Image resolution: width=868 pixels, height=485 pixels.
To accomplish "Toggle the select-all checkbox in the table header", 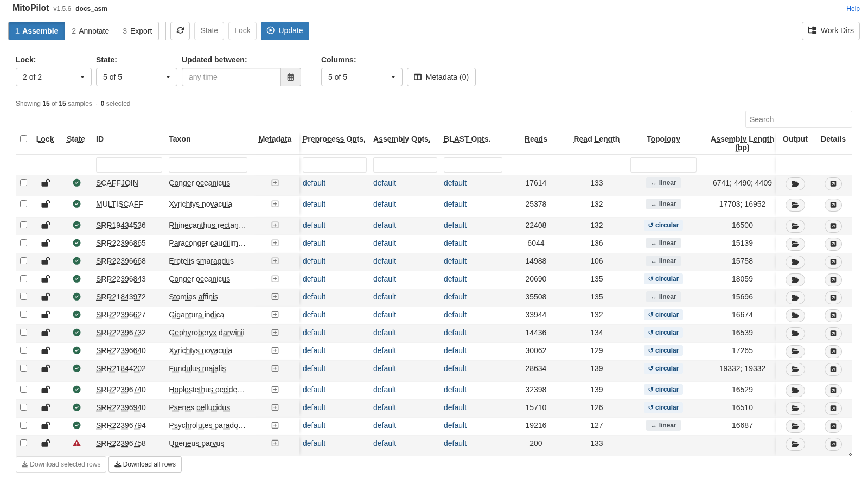I will (23, 138).
